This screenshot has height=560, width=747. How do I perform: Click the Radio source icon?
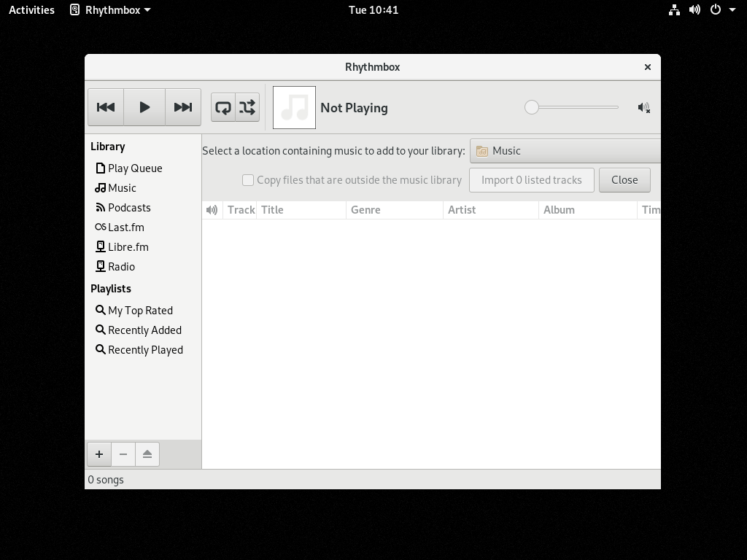pyautogui.click(x=100, y=266)
